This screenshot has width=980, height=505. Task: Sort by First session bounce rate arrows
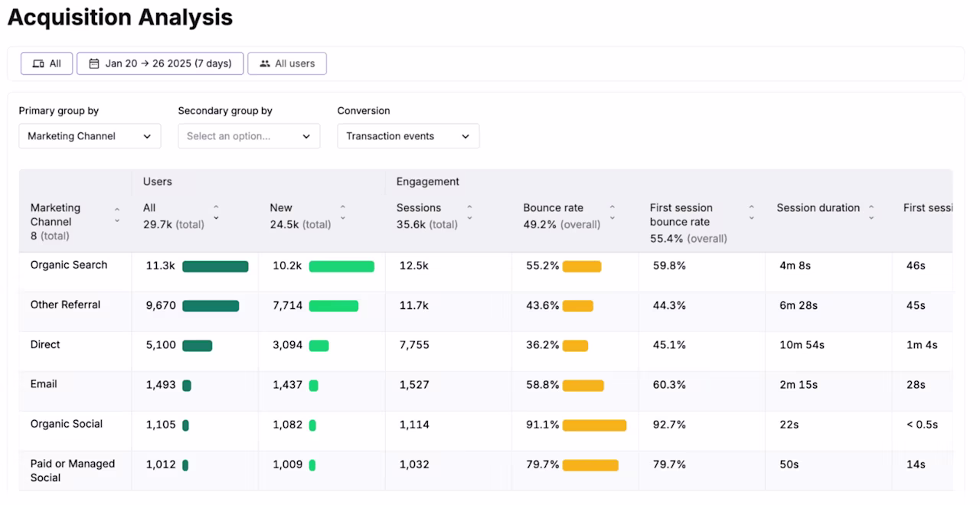751,212
